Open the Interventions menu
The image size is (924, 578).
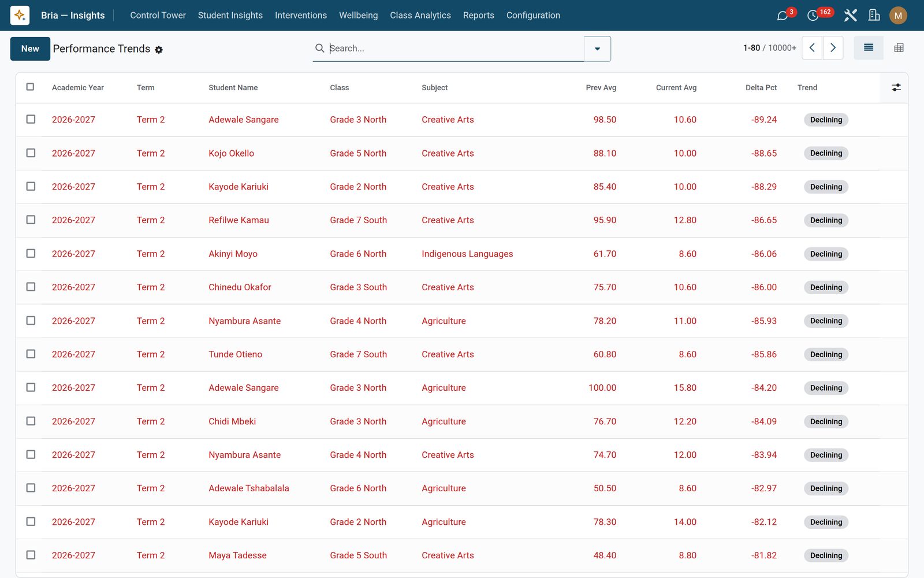(x=300, y=15)
